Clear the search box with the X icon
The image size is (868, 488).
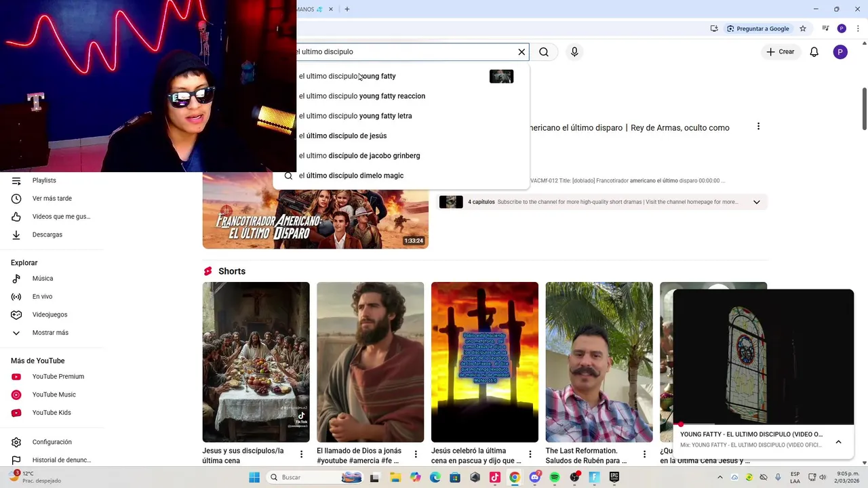[521, 52]
